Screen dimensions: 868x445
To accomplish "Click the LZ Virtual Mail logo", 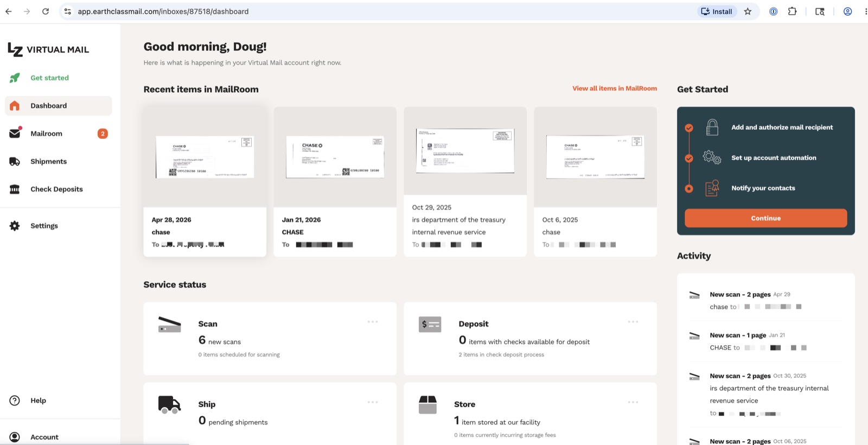I will [x=48, y=49].
